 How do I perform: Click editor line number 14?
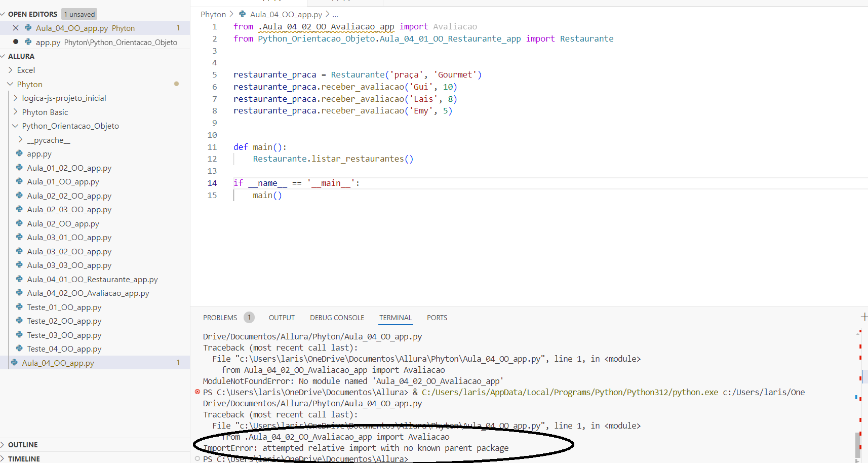tap(212, 183)
